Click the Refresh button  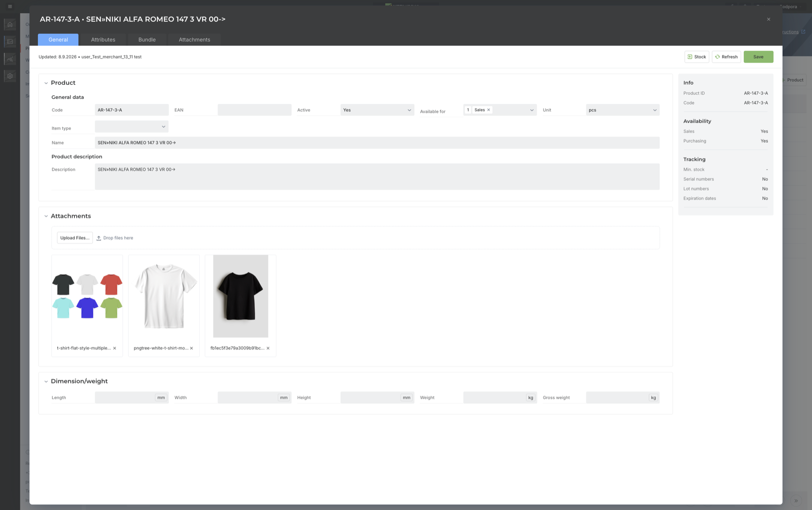pyautogui.click(x=726, y=57)
